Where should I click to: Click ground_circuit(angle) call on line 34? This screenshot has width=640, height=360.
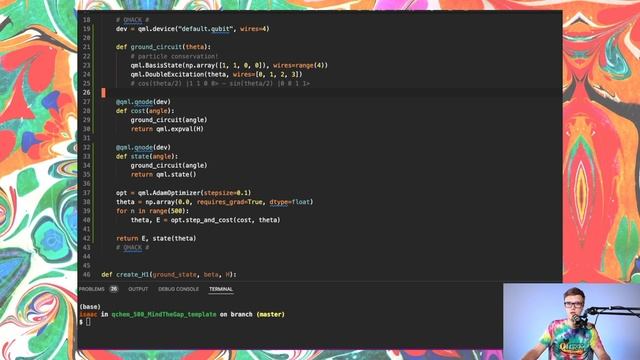pos(169,165)
